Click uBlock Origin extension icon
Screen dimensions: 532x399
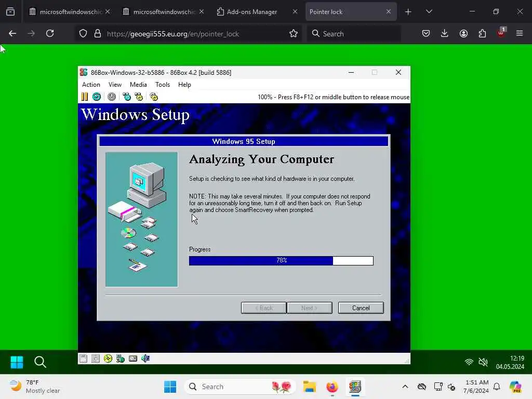coord(501,33)
